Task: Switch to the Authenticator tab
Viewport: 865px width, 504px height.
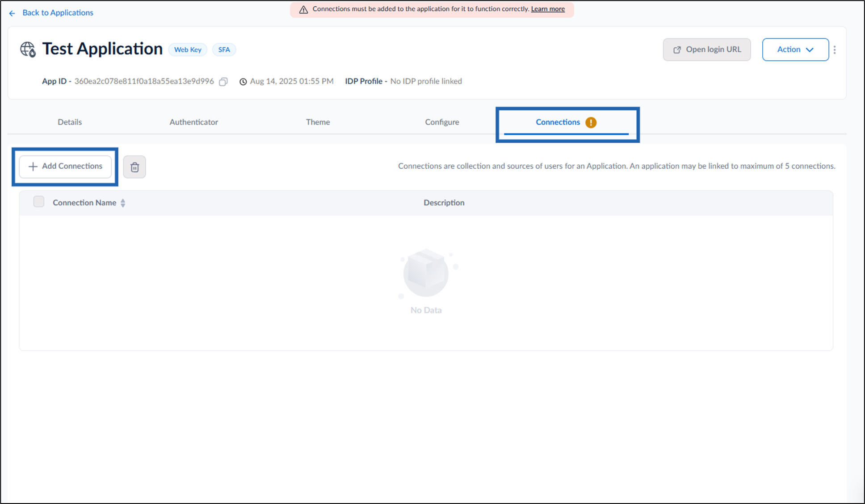Action: tap(193, 122)
